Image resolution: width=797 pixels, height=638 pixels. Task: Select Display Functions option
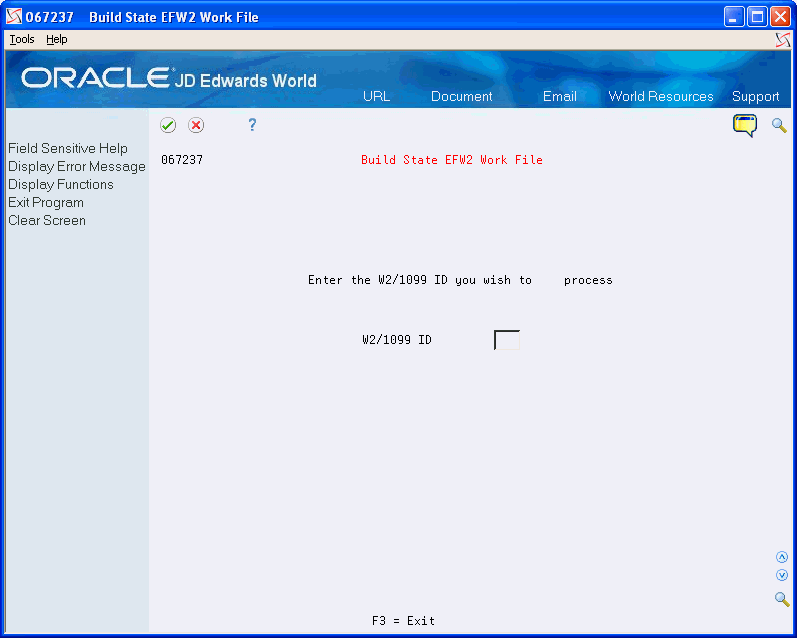tap(61, 185)
